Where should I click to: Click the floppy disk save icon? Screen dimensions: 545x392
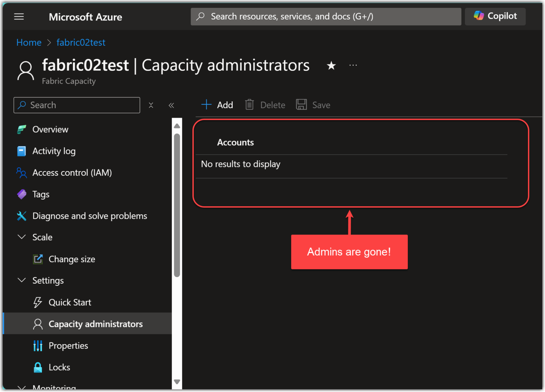tap(301, 105)
